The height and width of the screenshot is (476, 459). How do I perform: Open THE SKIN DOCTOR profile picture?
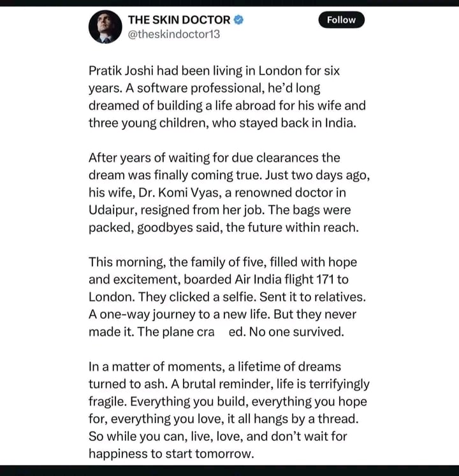click(x=105, y=27)
